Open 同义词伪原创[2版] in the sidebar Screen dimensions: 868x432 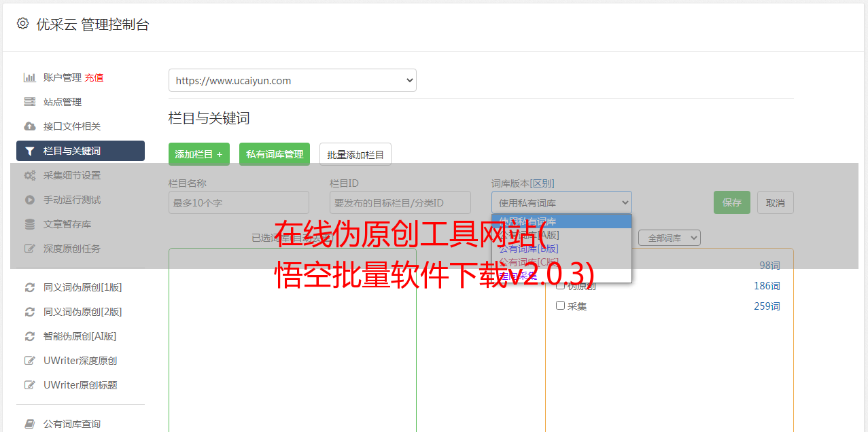(83, 312)
